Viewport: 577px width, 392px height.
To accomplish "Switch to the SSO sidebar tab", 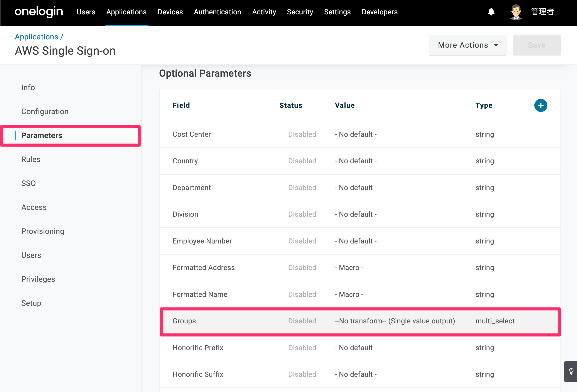I will tap(29, 183).
